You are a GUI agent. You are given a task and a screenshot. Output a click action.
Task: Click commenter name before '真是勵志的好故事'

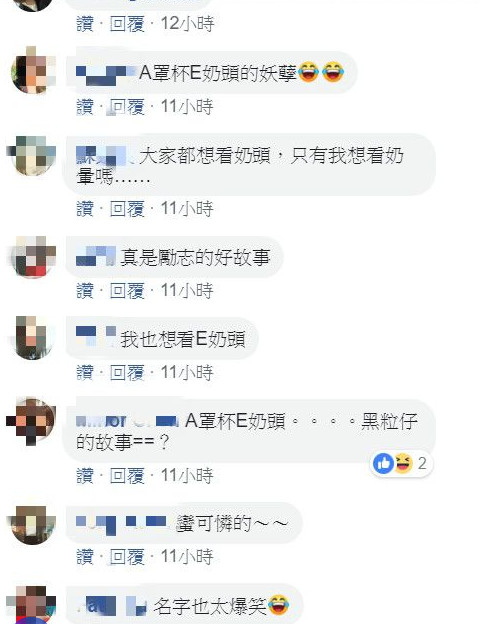tap(96, 256)
